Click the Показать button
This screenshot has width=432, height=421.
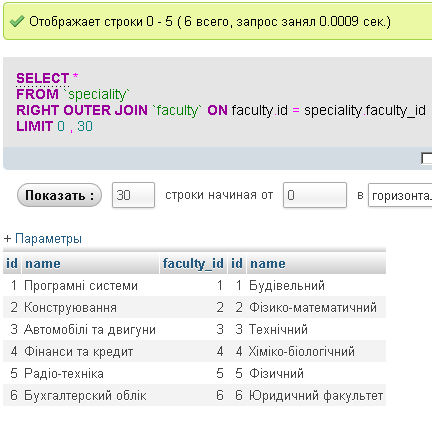pyautogui.click(x=59, y=195)
